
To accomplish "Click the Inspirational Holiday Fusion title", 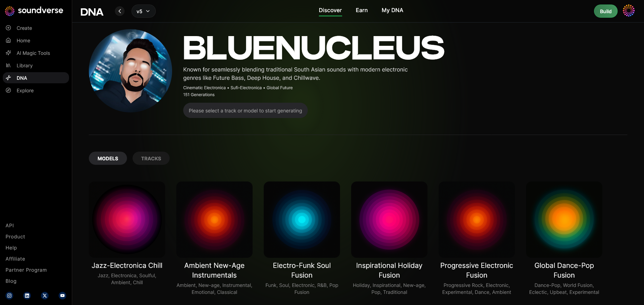I will [389, 270].
